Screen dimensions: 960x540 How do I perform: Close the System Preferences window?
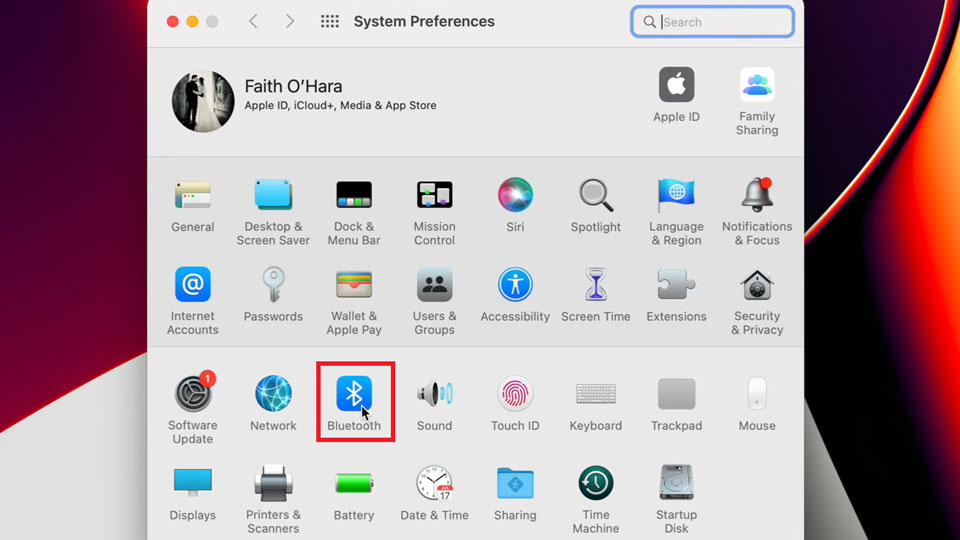coord(173,21)
